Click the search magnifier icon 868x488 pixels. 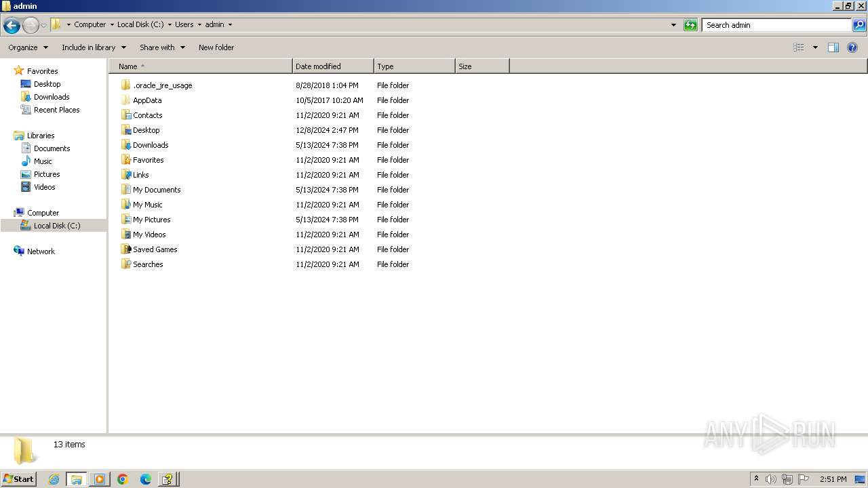point(859,25)
